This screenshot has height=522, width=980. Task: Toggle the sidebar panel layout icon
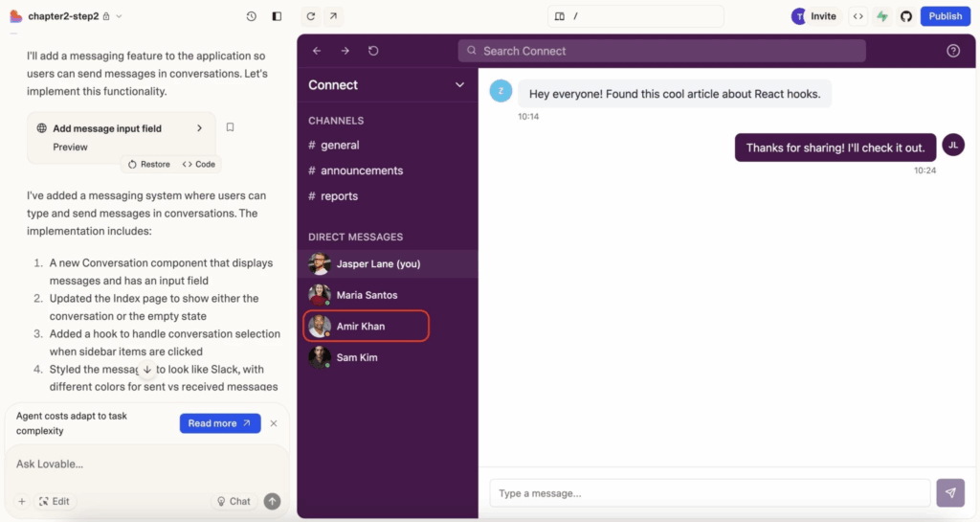click(277, 16)
